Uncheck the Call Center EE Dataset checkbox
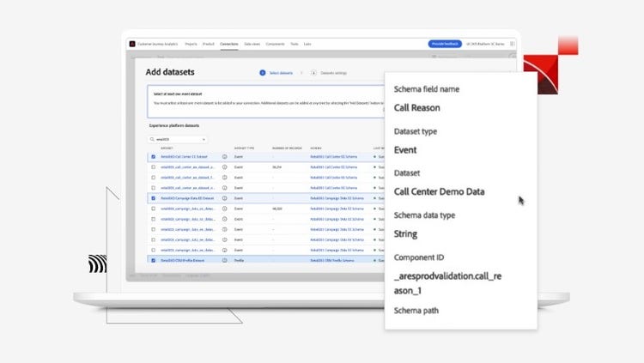The width and height of the screenshot is (644, 363). tap(154, 157)
